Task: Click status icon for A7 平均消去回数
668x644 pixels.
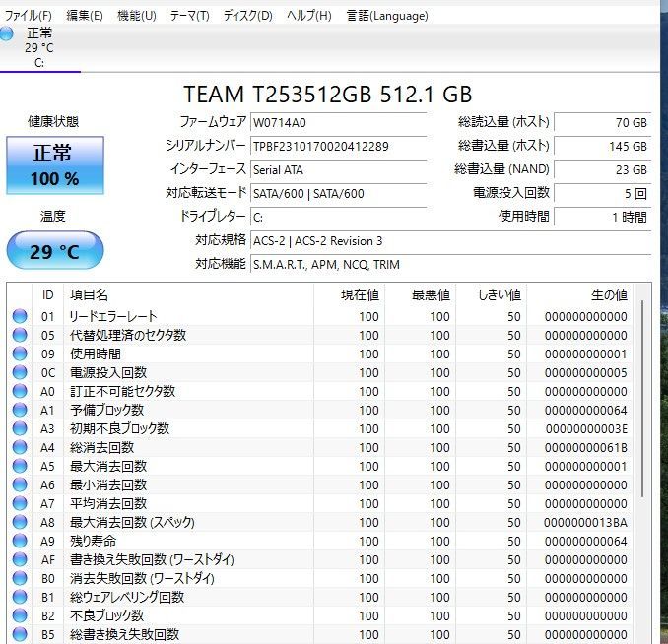Action: pyautogui.click(x=20, y=503)
